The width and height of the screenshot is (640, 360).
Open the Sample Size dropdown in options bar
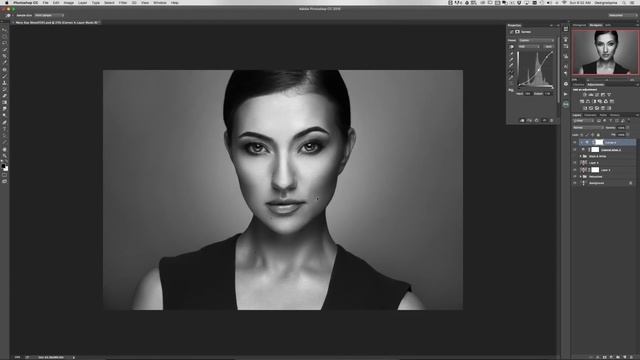49,15
